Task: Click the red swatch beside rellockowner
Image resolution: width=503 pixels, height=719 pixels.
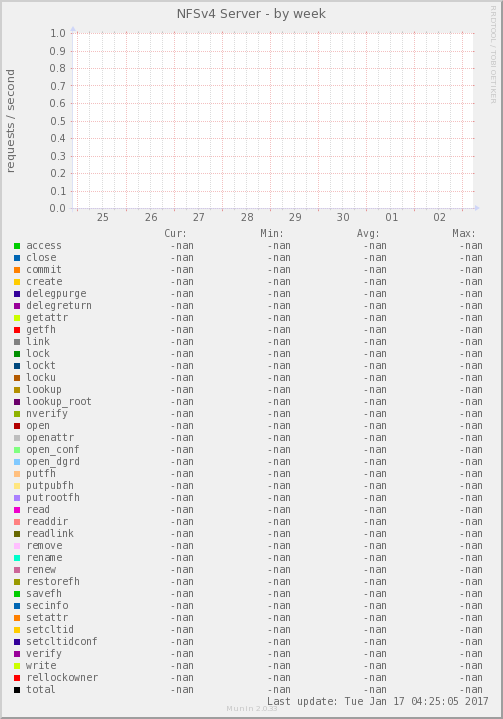Action: [17, 678]
